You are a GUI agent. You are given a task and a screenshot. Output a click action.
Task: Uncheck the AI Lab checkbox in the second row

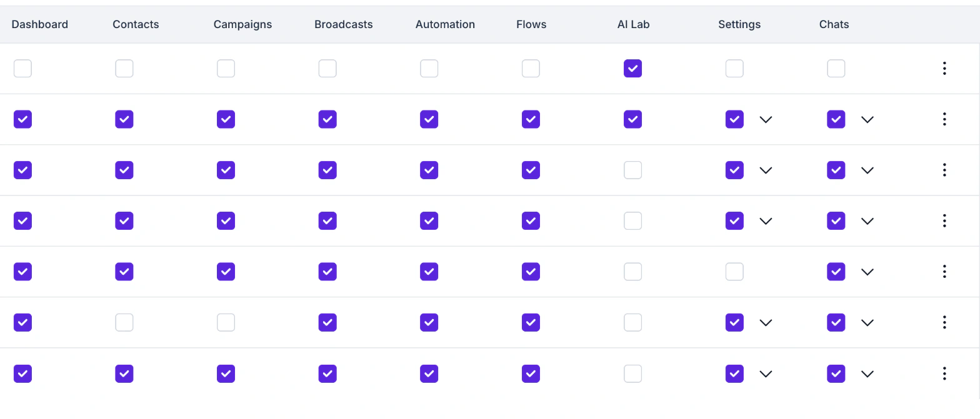tap(632, 119)
